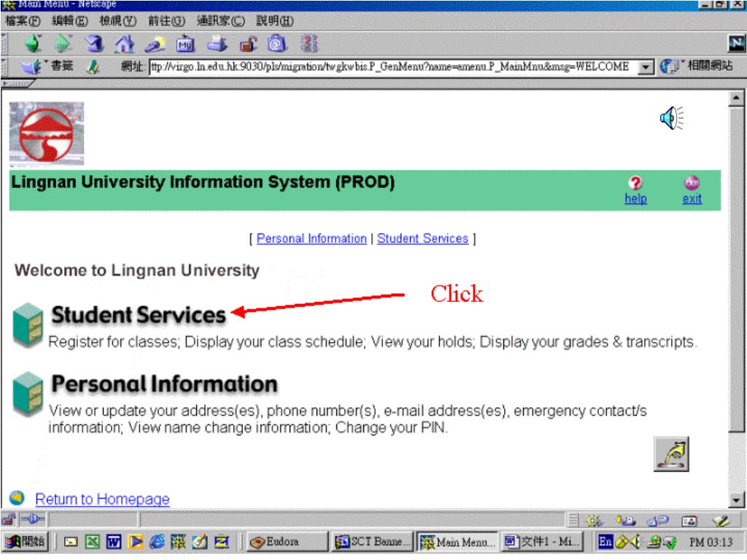The height and width of the screenshot is (560, 747).
Task: Open the Search flashlight icon
Action: click(155, 44)
